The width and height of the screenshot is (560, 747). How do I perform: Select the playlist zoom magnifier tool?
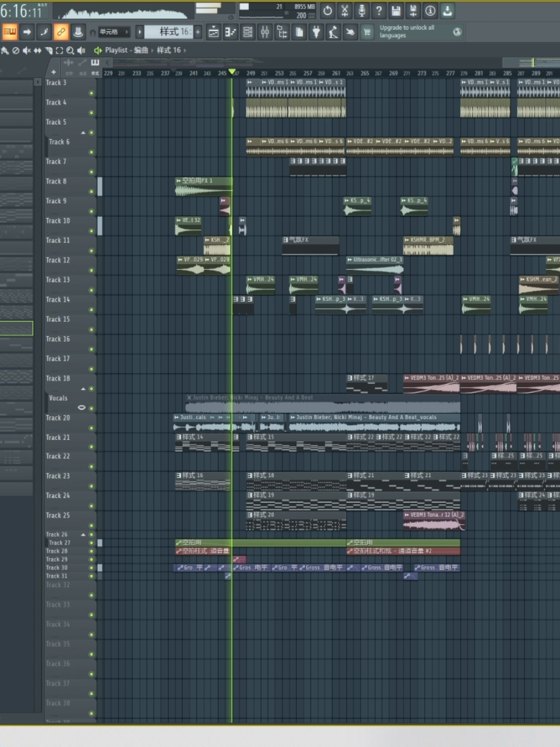coord(70,51)
